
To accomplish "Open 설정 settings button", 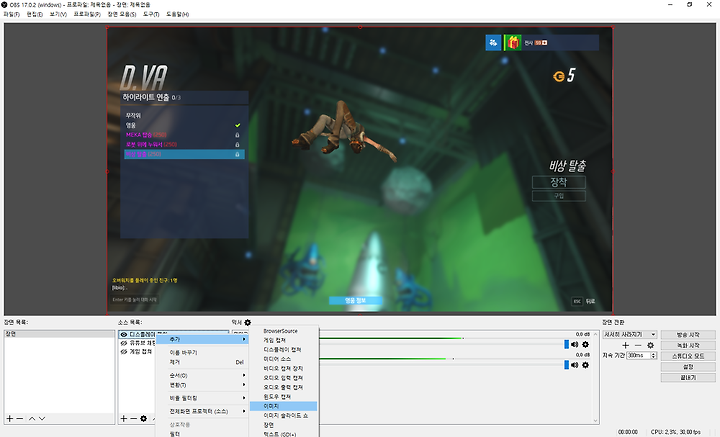I will pyautogui.click(x=688, y=367).
